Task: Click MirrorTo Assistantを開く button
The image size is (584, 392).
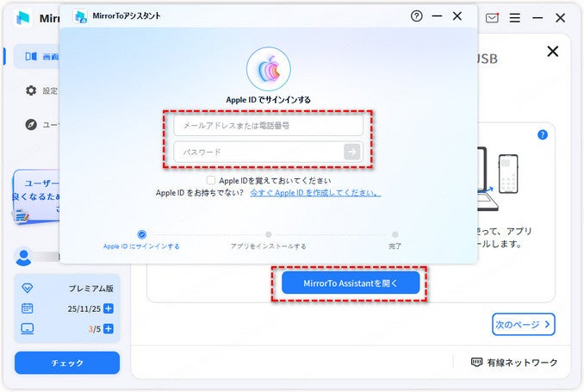Action: click(x=350, y=283)
